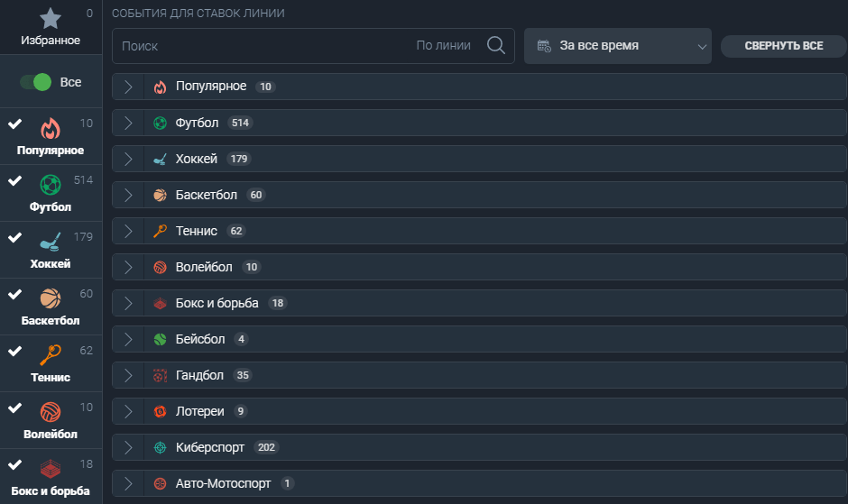Viewport: 848px width, 504px height.
Task: Click the crosshair icon in Киберспорт row
Action: coord(160,447)
